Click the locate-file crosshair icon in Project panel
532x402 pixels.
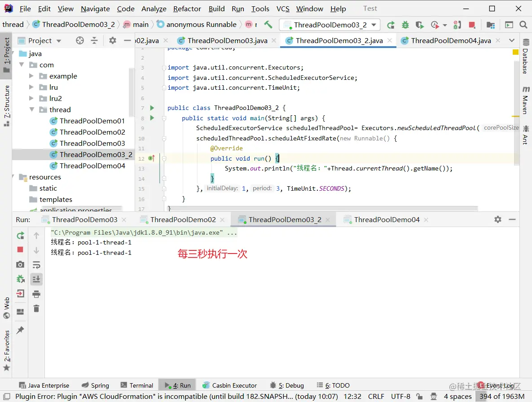tap(80, 41)
